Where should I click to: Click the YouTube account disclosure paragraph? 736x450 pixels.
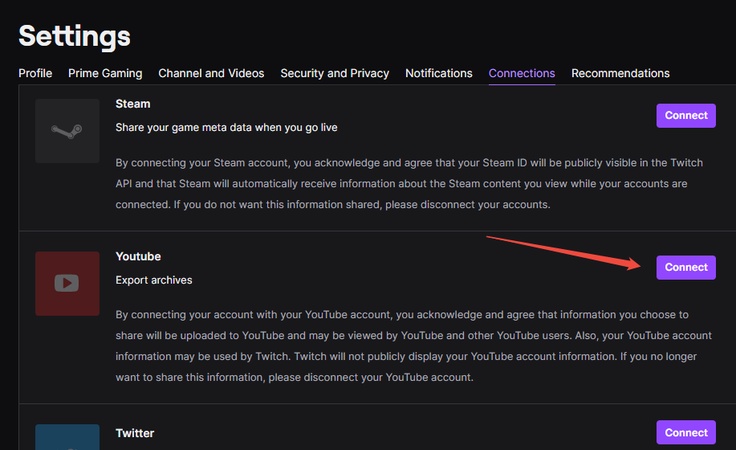pos(414,346)
